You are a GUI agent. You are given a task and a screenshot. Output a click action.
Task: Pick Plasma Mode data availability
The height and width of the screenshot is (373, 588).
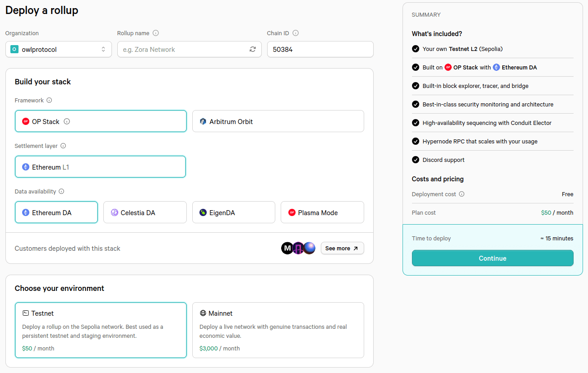pos(322,212)
